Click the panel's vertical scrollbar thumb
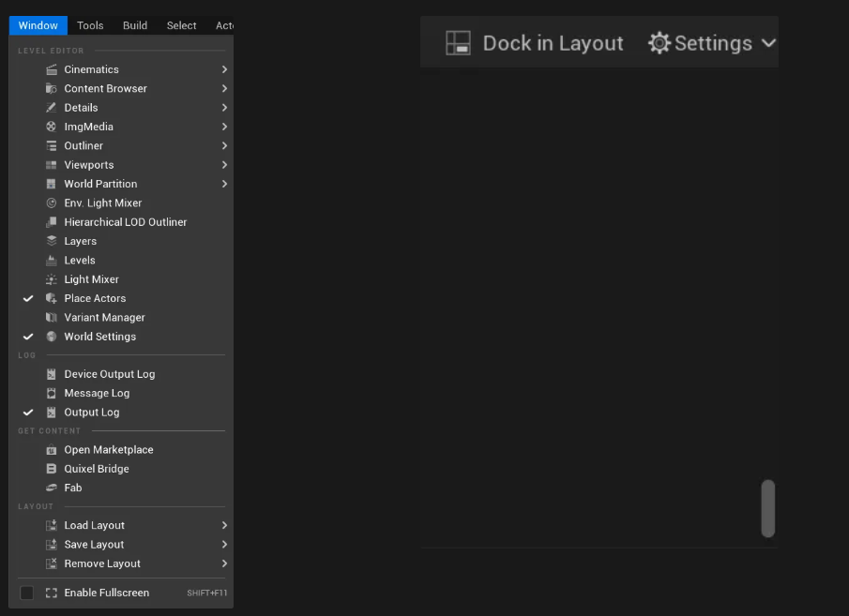 pyautogui.click(x=767, y=508)
